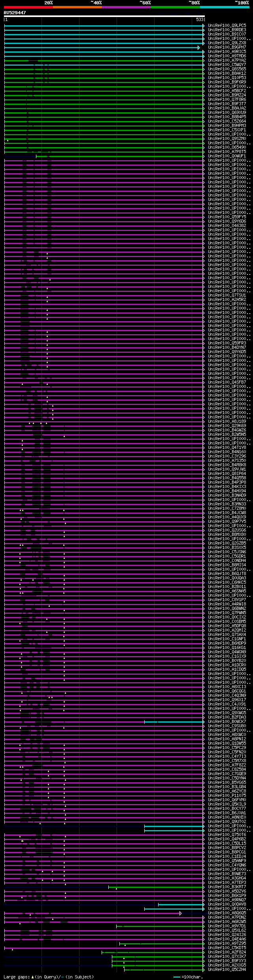Select label UniRef100_C5XXF1
Viewport: 253px width, 980px height.
click(227, 130)
